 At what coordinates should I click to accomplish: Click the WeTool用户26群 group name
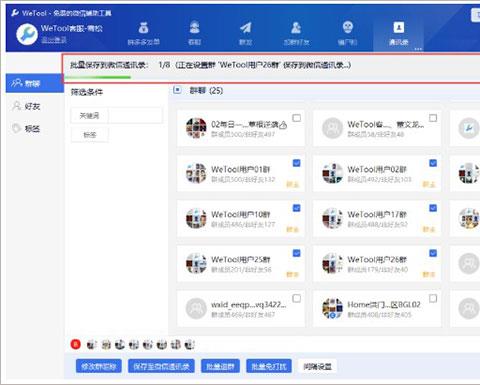tap(377, 259)
